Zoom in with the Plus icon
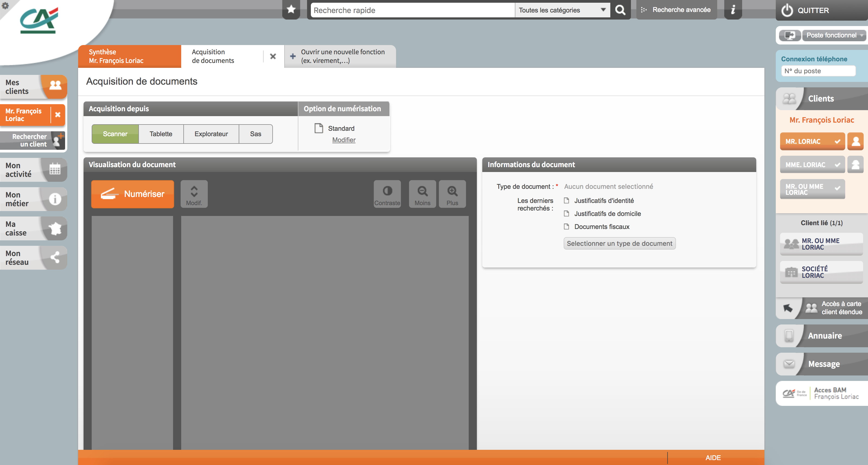 (452, 194)
